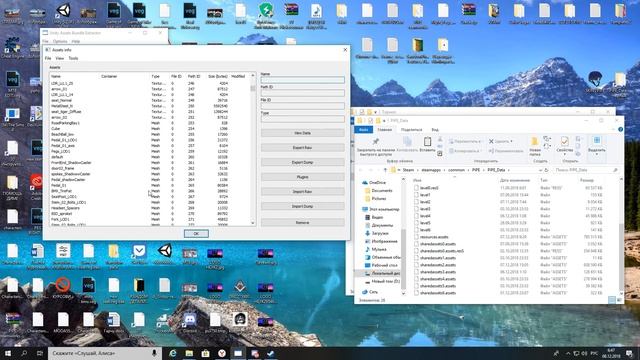Click the Explorer file list vertical scrollbar
This screenshot has width=640, height=360.
[621, 257]
